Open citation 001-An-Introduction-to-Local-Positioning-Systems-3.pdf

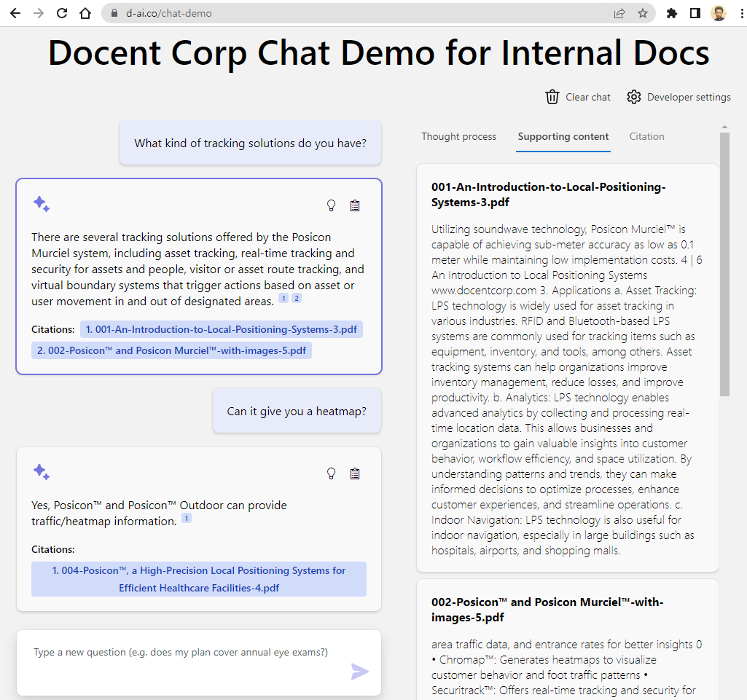tap(221, 329)
